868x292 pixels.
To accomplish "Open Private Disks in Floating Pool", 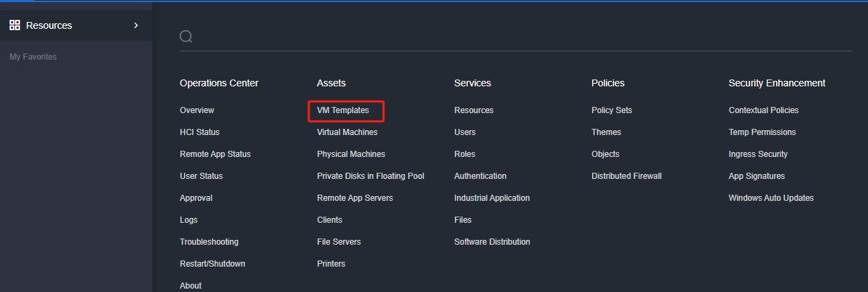I will click(371, 176).
